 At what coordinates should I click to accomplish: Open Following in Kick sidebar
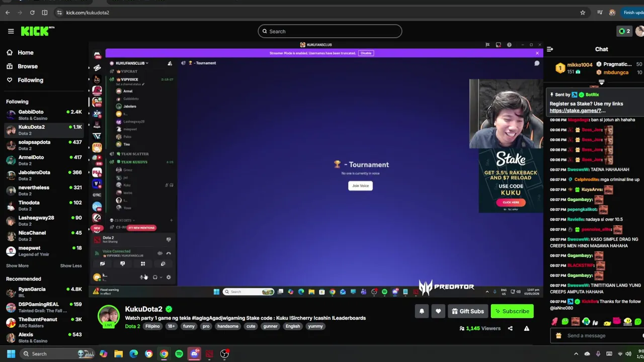pyautogui.click(x=25, y=80)
